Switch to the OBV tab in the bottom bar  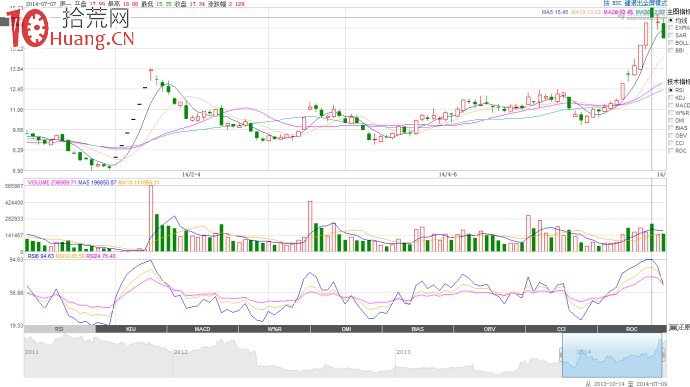pos(490,329)
